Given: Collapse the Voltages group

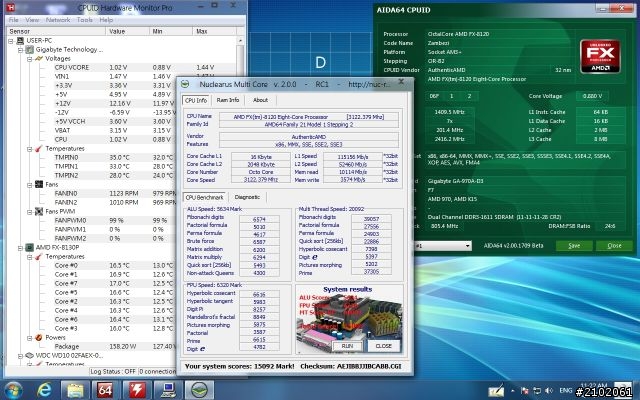Looking at the screenshot, I should (29, 59).
